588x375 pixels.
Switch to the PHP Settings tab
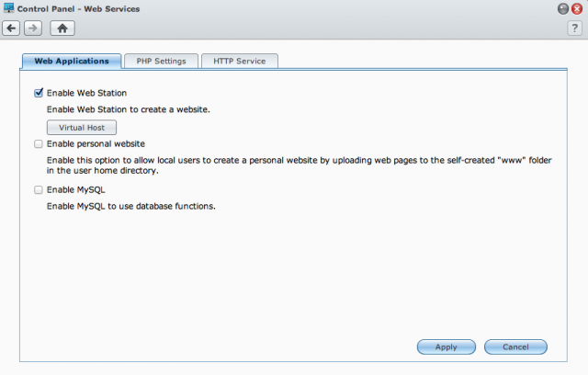(x=162, y=62)
